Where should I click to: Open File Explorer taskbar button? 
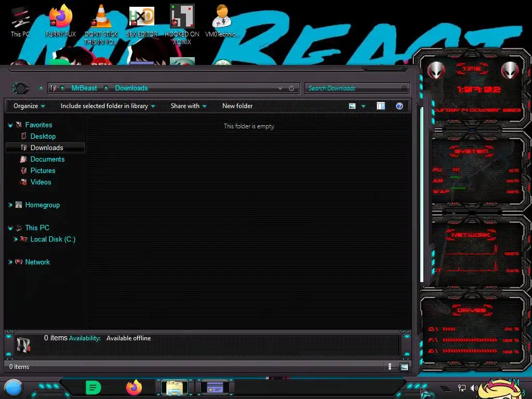tap(175, 388)
